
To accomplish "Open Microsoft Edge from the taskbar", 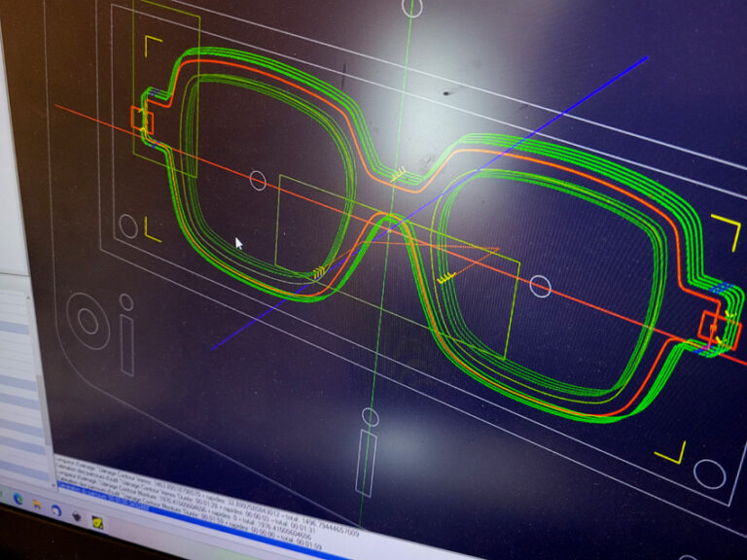I will (18, 499).
